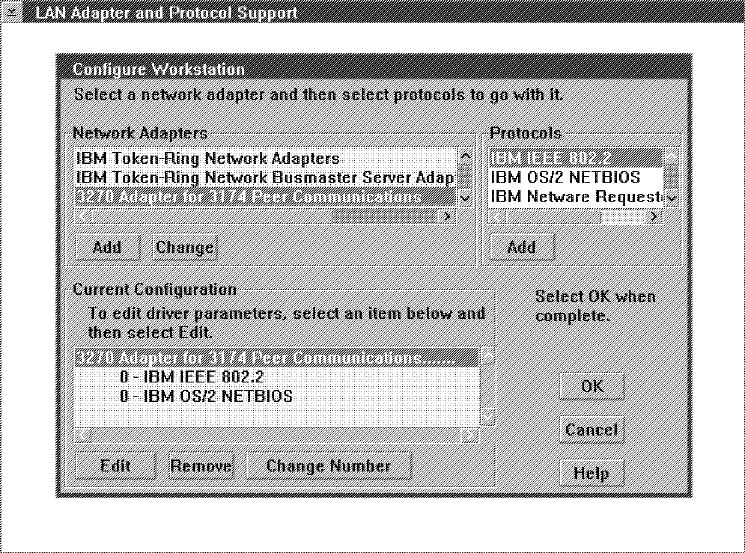Click left arrow of Current Configuration horizontal scrollbar

(83, 435)
